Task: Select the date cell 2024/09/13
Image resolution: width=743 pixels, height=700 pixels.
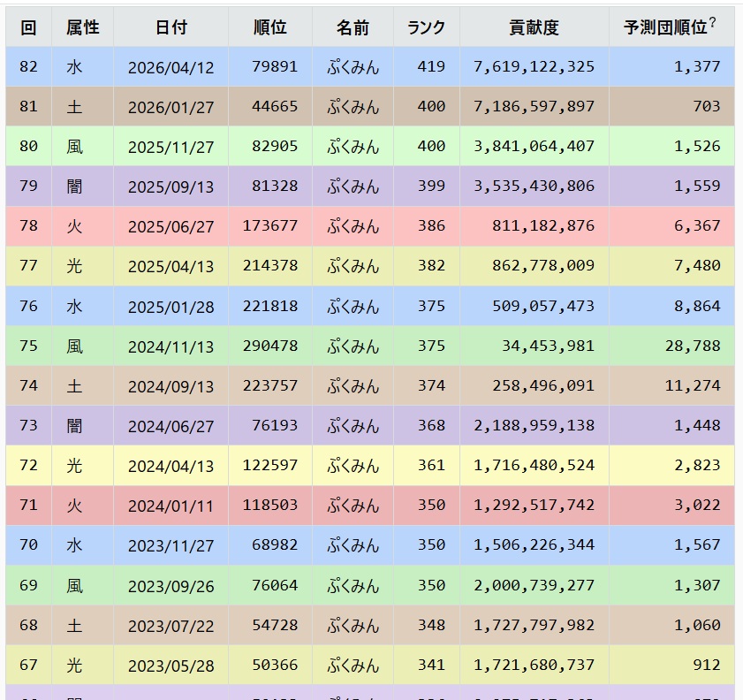Action: 171,385
